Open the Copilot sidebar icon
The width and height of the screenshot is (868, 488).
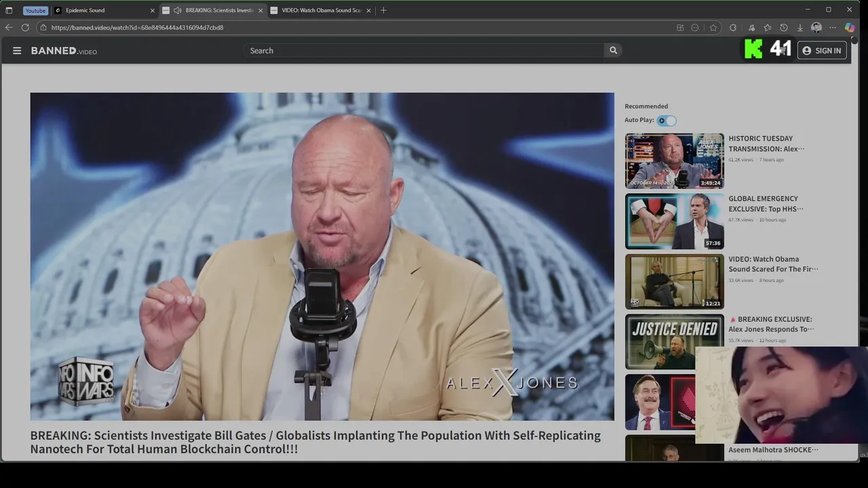tap(850, 28)
